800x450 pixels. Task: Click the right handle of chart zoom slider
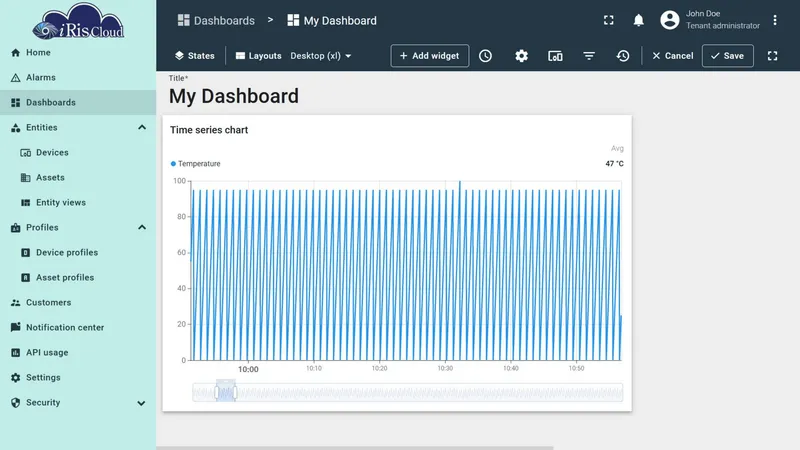(235, 392)
